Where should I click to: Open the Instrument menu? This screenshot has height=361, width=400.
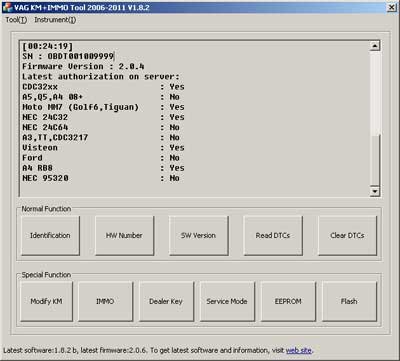(55, 20)
